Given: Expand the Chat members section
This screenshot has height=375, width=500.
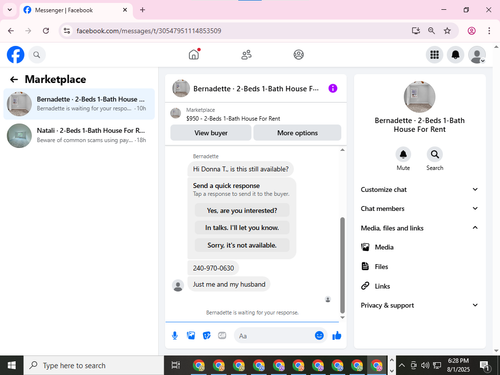Looking at the screenshot, I should tap(419, 208).
